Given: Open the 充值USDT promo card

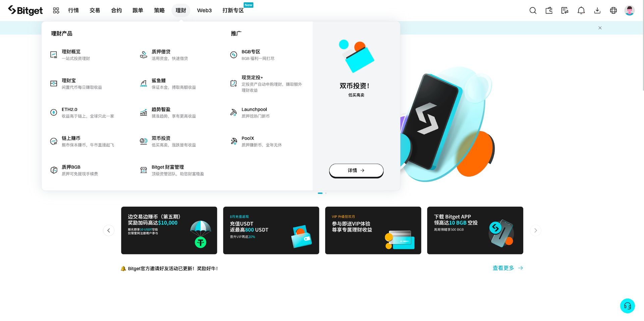Looking at the screenshot, I should point(271,230).
